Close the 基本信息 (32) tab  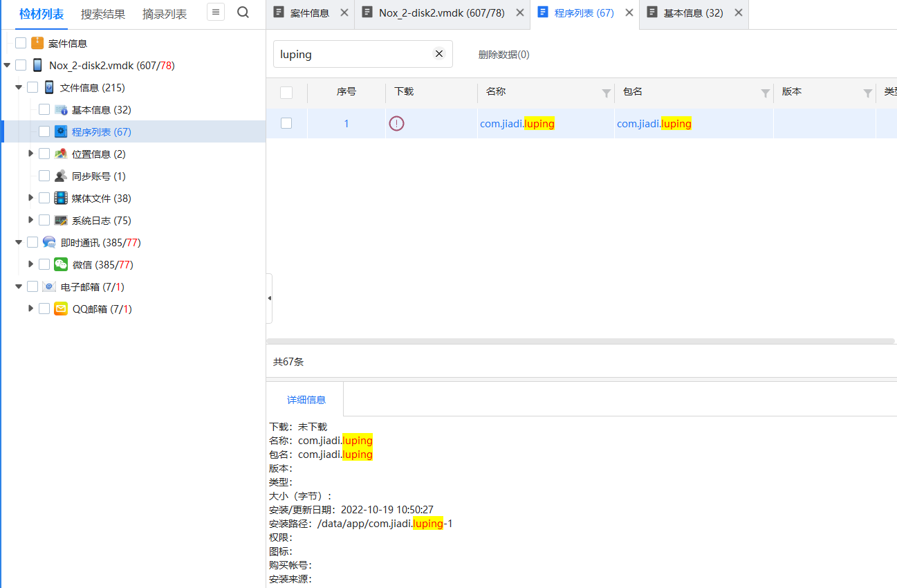click(x=738, y=12)
